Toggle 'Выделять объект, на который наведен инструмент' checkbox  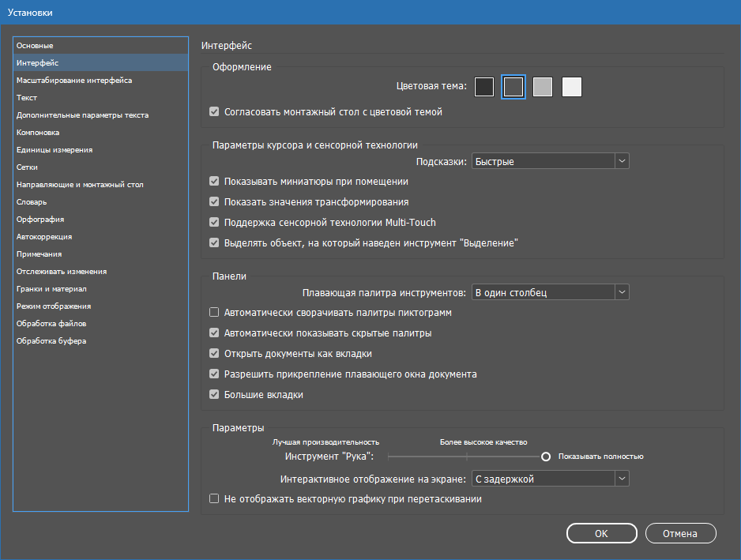pyautogui.click(x=214, y=243)
